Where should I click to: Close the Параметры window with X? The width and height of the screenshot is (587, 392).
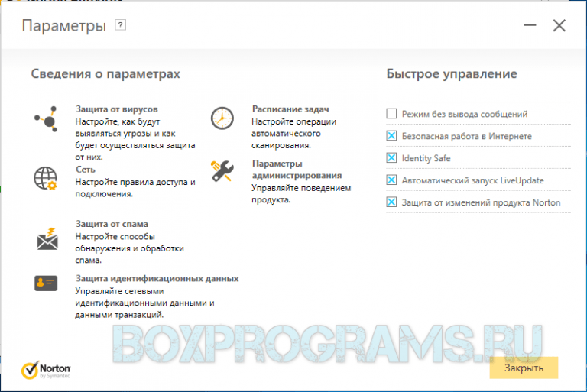coord(559,25)
